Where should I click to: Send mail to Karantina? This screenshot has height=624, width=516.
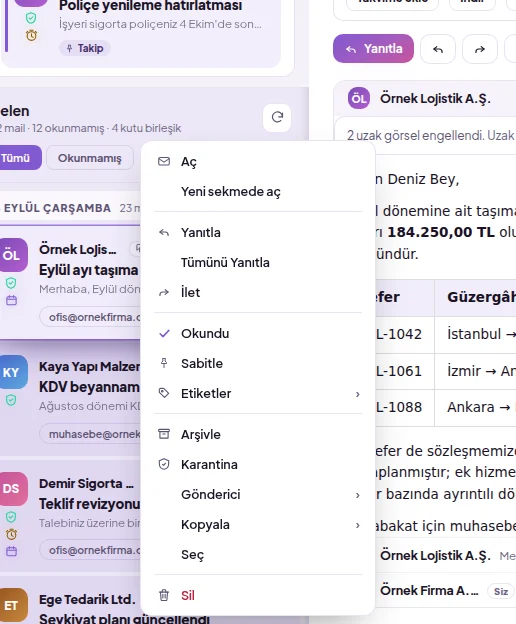pyautogui.click(x=258, y=464)
